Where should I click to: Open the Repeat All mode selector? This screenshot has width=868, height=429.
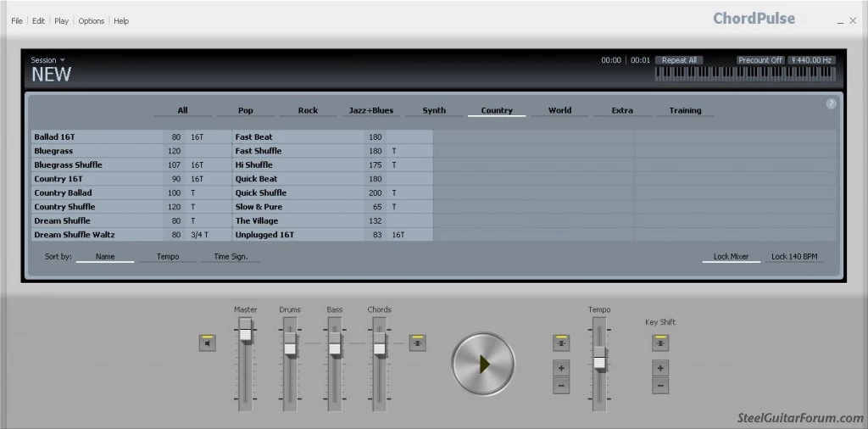pyautogui.click(x=679, y=60)
